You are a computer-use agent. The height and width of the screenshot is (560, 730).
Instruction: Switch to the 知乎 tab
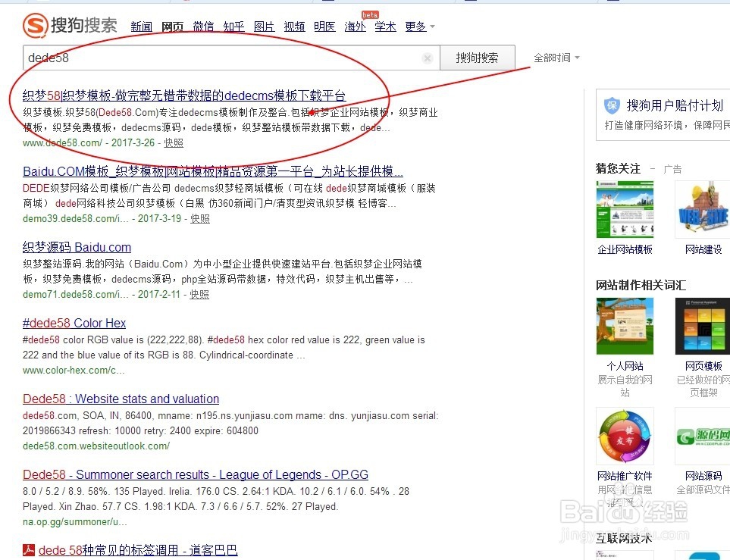233,27
